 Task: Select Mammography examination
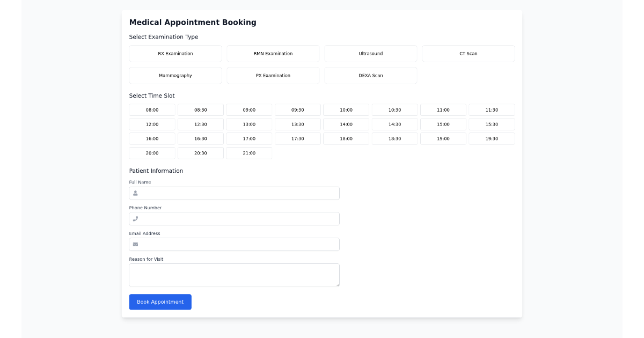175,75
